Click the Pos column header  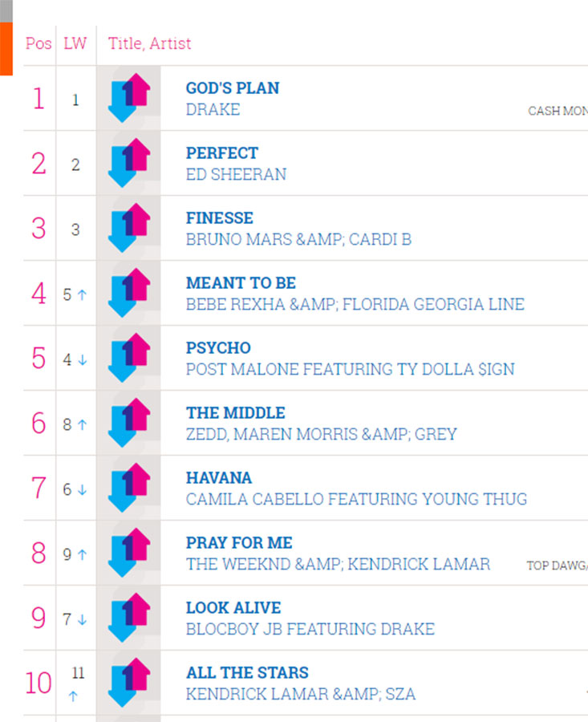pyautogui.click(x=39, y=43)
